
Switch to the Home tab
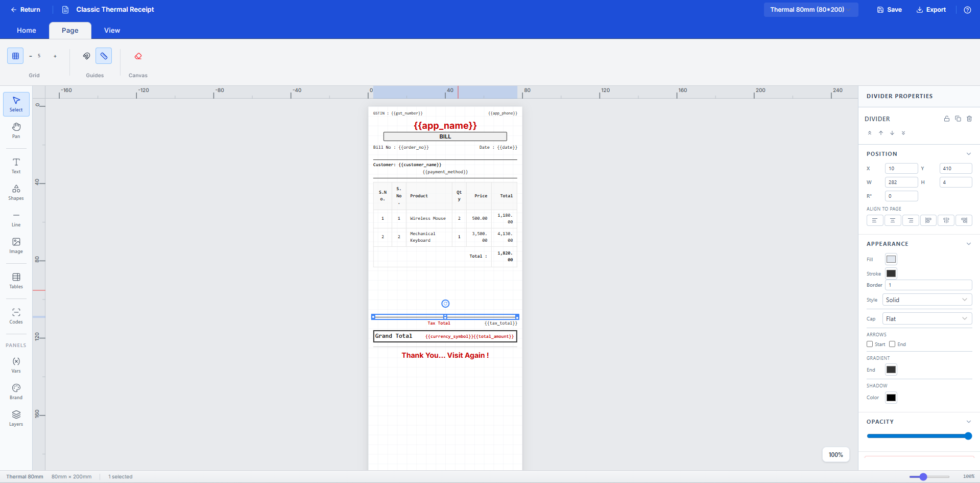click(27, 30)
